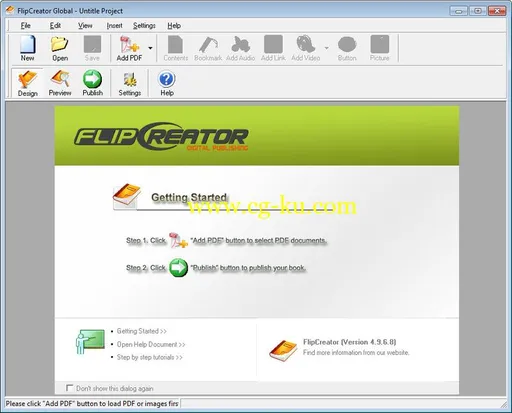Click the FlipCreator app icon in title bar
Screen dimensions: 512x413
click(x=10, y=10)
